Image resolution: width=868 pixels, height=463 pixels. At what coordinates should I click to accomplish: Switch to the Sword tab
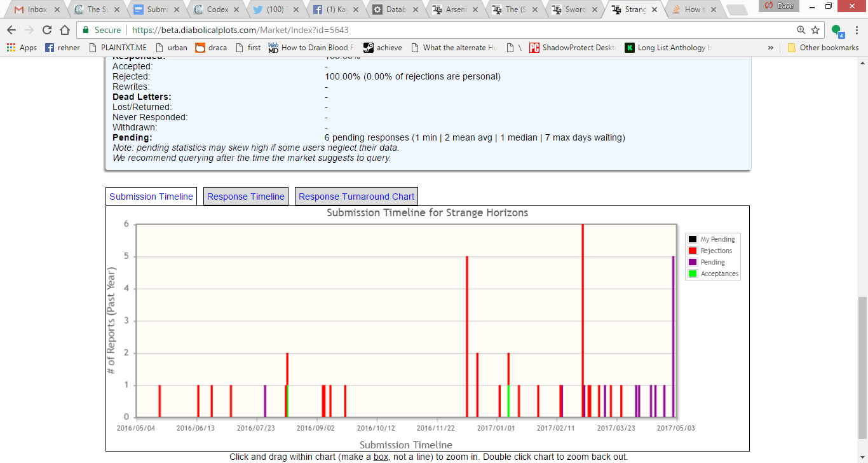coord(574,10)
